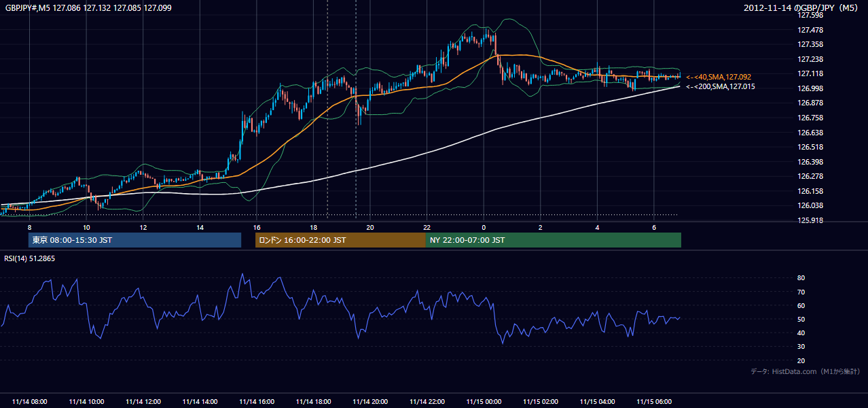Image resolution: width=868 pixels, height=408 pixels.
Task: Select the chart title 2012-11-14 のGBP/JPY (M5)
Action: tap(801, 8)
